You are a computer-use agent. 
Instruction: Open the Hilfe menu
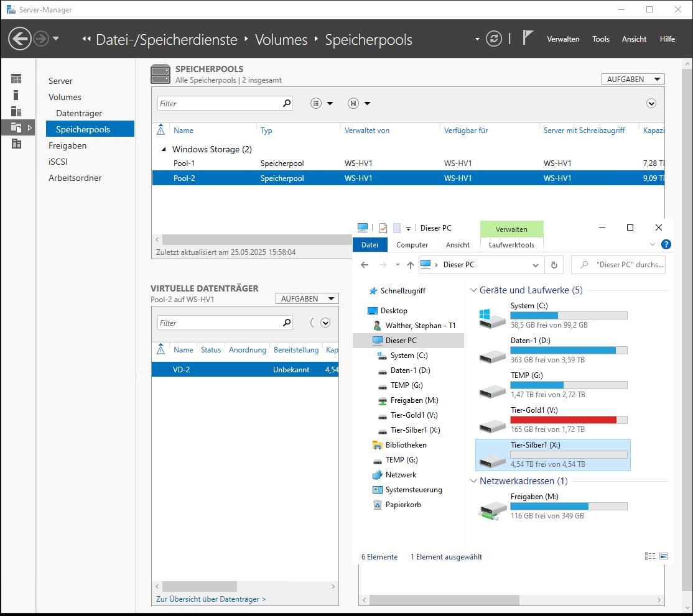(667, 39)
